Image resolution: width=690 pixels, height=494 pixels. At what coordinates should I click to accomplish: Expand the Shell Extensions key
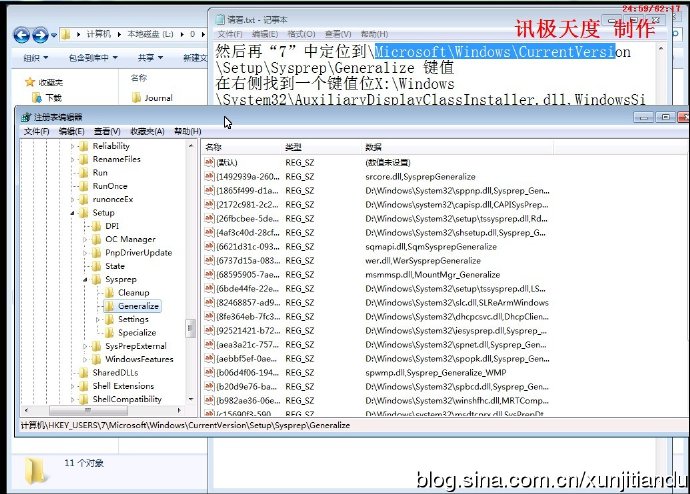point(72,386)
